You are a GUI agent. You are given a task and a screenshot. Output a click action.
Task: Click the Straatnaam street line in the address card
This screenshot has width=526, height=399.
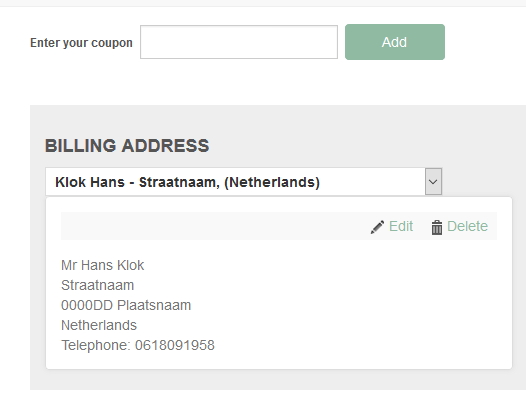[x=98, y=285]
